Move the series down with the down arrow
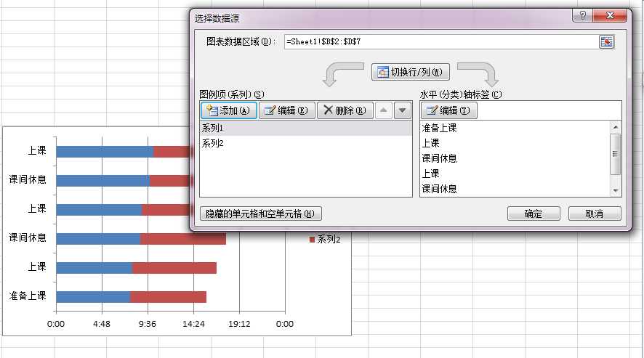The height and width of the screenshot is (358, 644). tap(403, 110)
